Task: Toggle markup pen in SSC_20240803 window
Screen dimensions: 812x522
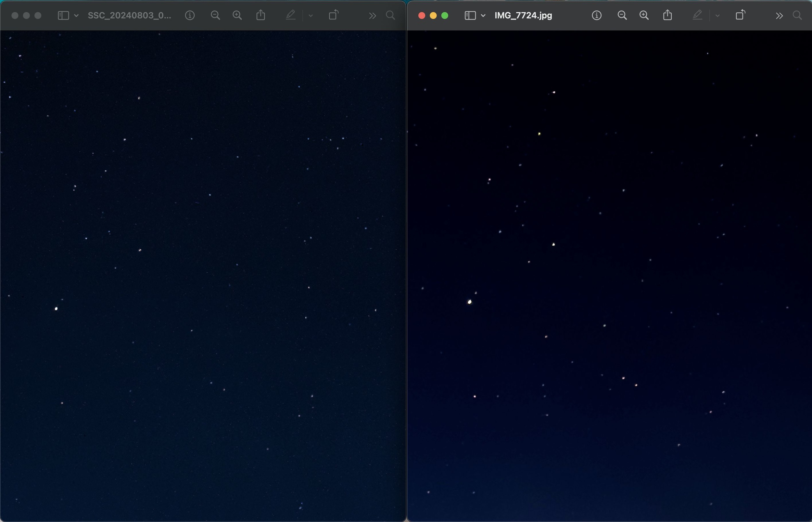Action: [x=290, y=15]
